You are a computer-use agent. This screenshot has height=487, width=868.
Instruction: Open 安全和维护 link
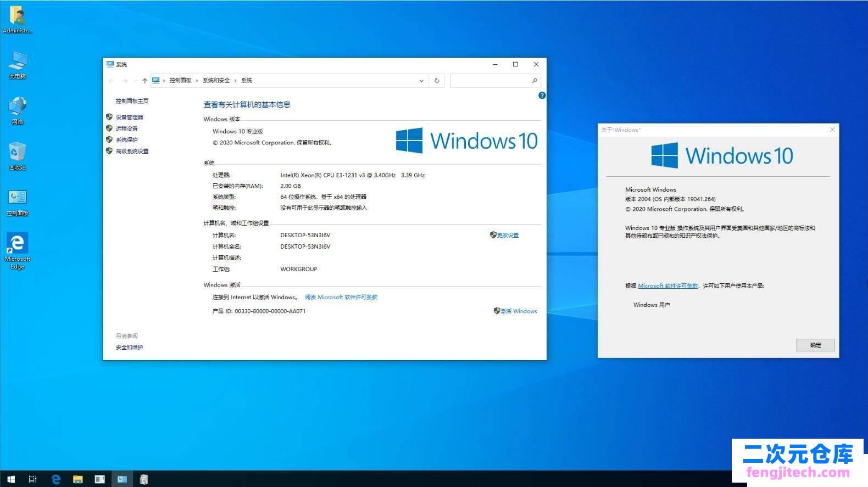pyautogui.click(x=130, y=348)
